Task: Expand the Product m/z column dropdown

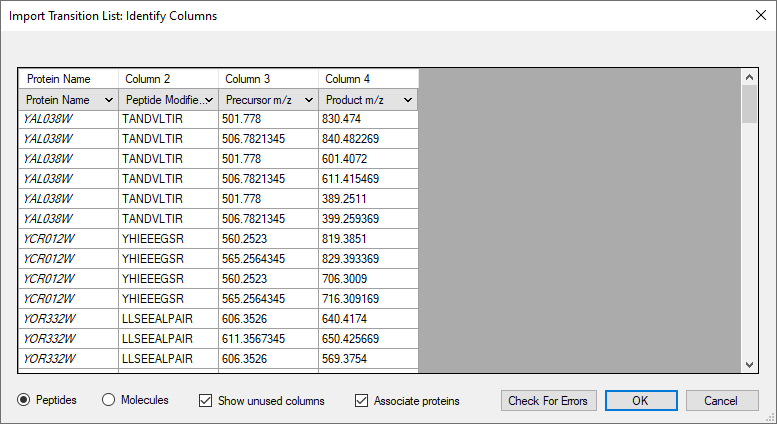Action: click(x=368, y=100)
